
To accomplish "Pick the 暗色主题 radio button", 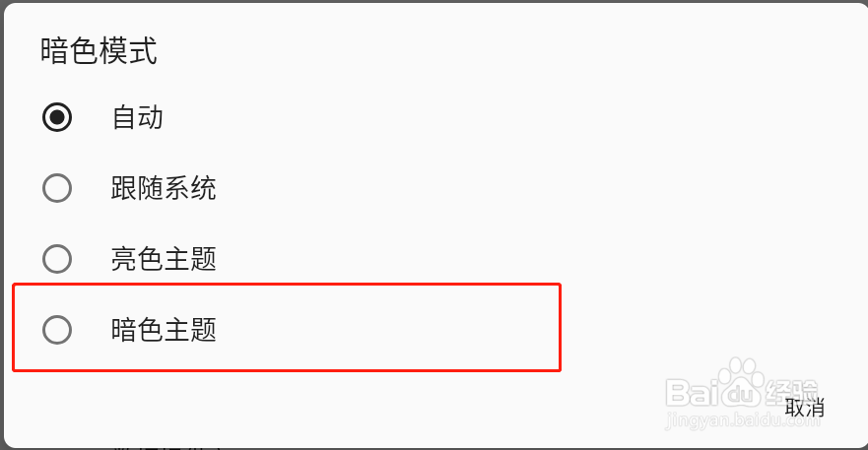I will click(57, 330).
